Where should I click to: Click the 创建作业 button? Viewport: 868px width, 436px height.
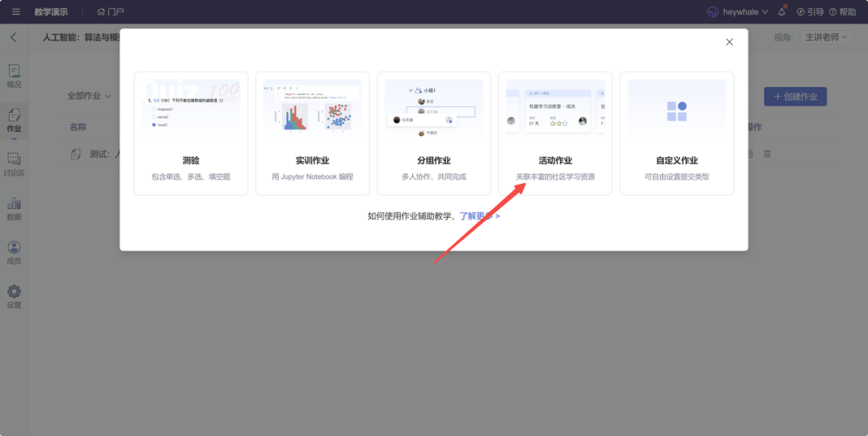coord(795,97)
